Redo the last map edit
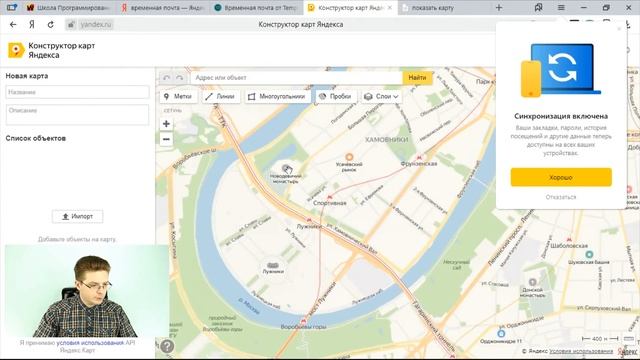Image resolution: width=640 pixels, height=360 pixels. 180,78
